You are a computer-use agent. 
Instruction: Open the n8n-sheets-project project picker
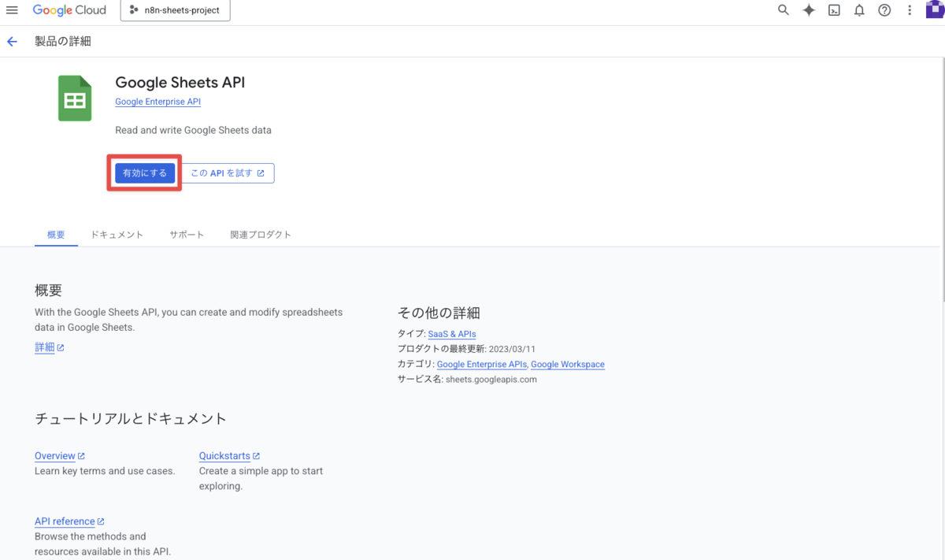176,10
